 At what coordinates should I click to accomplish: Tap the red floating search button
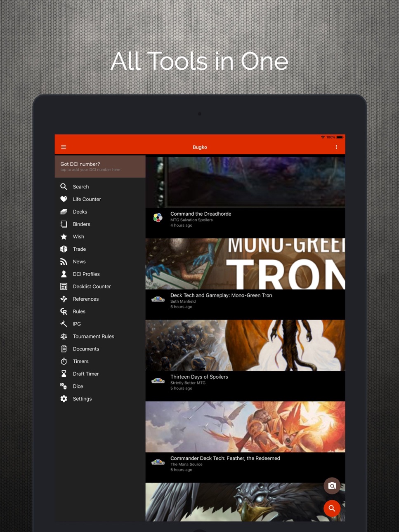point(332,508)
